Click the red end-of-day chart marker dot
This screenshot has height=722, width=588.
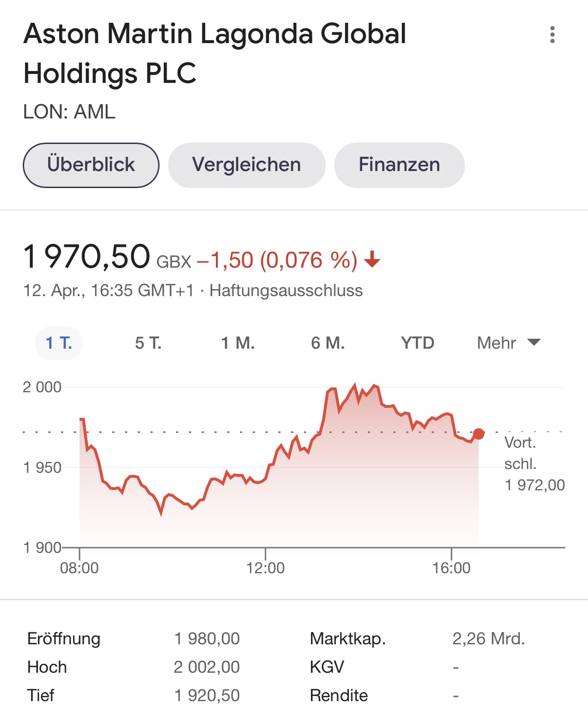pyautogui.click(x=479, y=434)
